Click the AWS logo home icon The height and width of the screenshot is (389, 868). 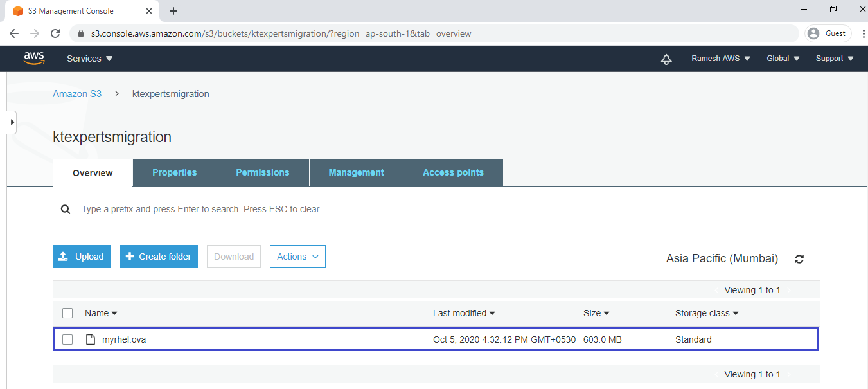coord(34,59)
